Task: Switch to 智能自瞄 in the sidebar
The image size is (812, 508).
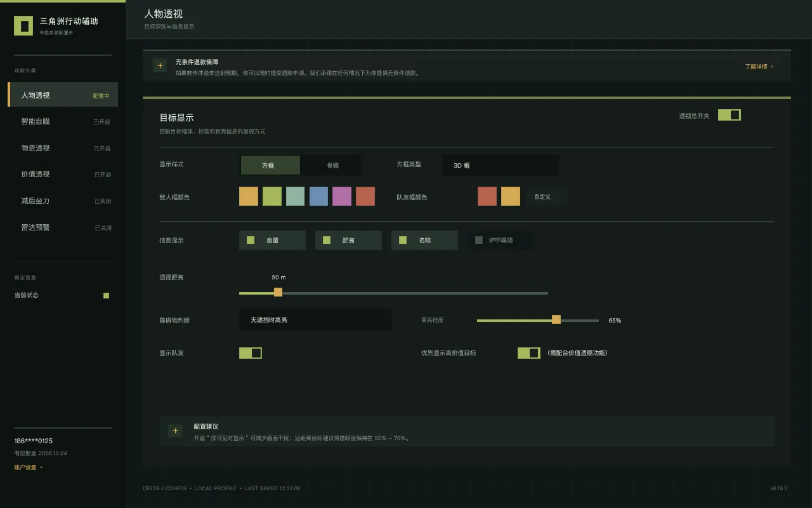Action: [63, 121]
